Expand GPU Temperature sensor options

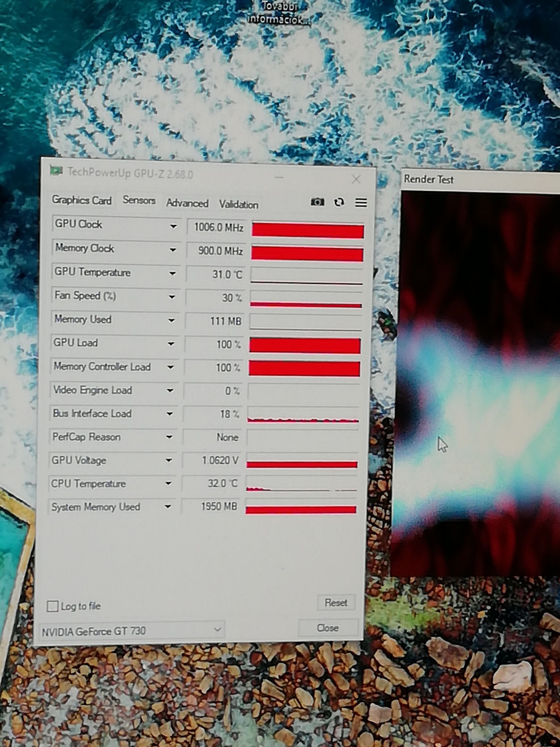(172, 273)
